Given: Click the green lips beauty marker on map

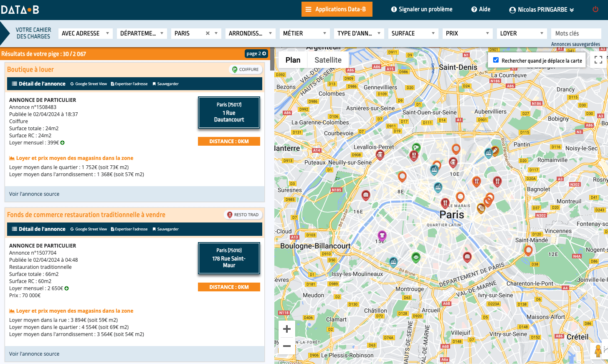Looking at the screenshot, I should [x=415, y=257].
